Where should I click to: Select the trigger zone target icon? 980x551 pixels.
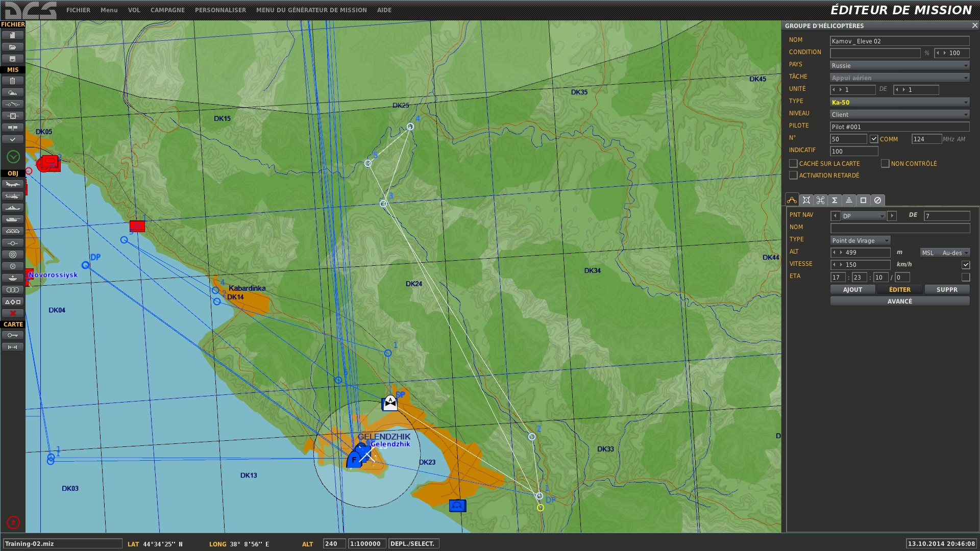pos(13,255)
